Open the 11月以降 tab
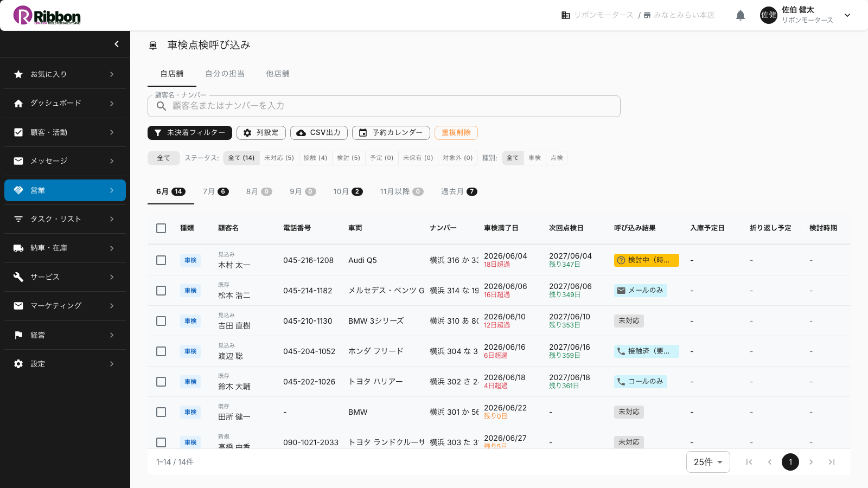Image resolution: width=868 pixels, height=488 pixels. click(401, 191)
